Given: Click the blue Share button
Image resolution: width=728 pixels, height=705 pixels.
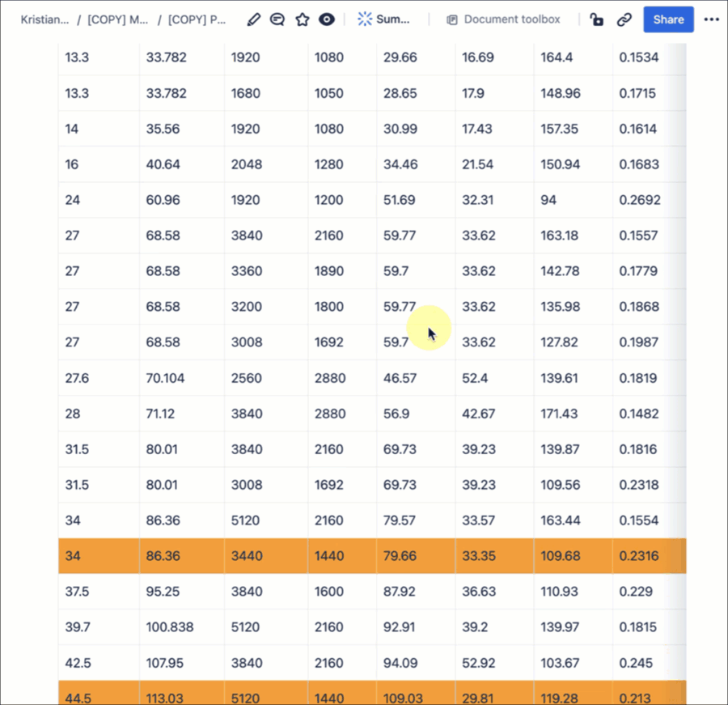Looking at the screenshot, I should 668,19.
